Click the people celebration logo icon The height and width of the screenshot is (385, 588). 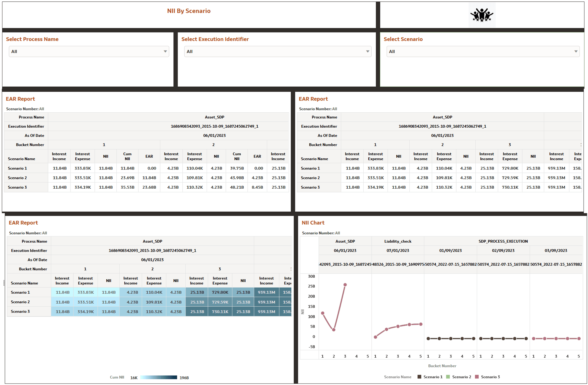(482, 14)
